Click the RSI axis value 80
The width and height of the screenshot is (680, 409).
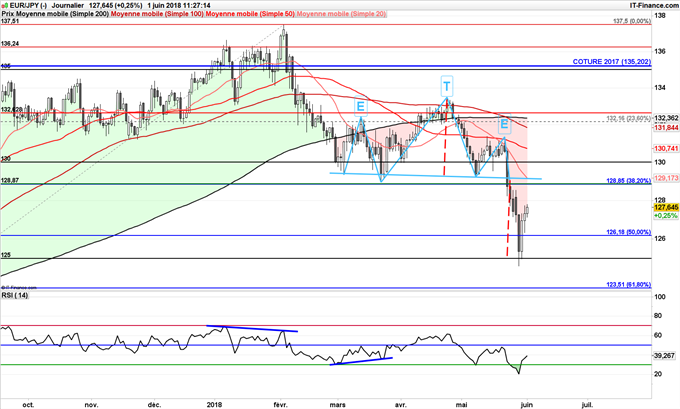click(x=658, y=316)
